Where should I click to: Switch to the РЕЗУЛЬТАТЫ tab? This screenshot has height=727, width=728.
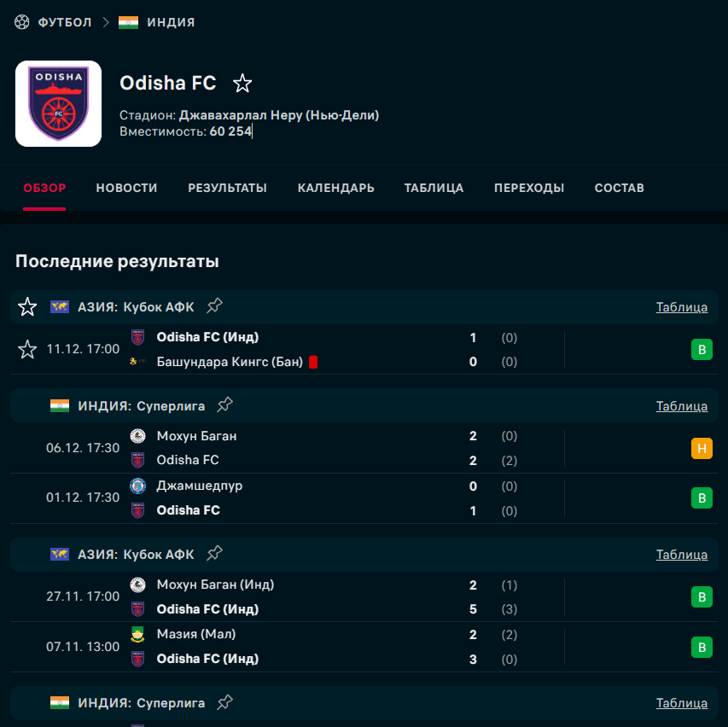click(x=227, y=188)
